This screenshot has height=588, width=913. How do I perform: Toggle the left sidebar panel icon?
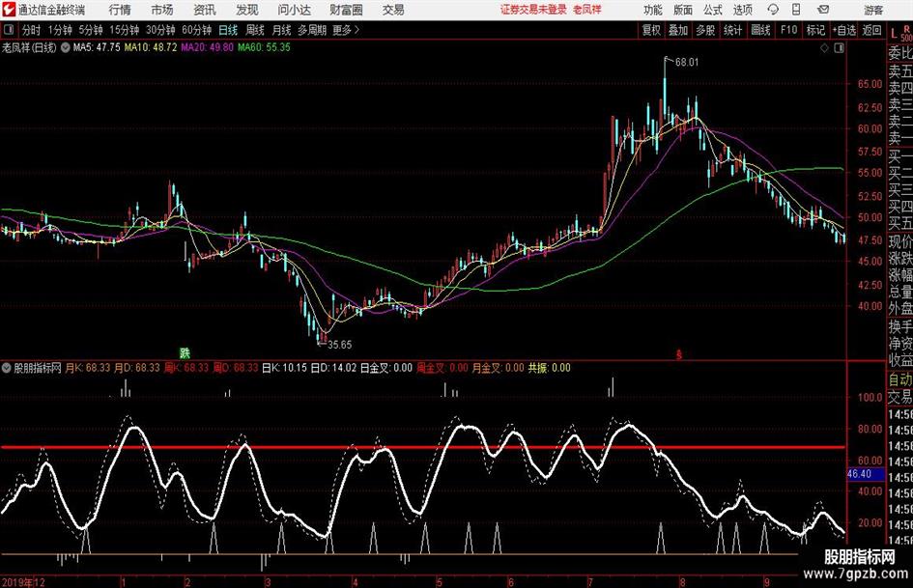[9, 30]
